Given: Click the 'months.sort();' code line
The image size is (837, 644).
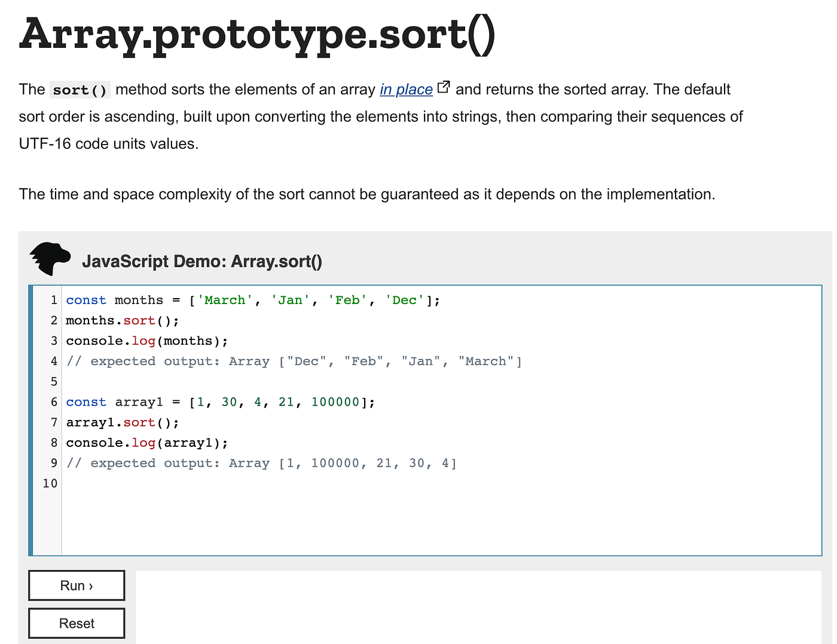Looking at the screenshot, I should pos(123,321).
